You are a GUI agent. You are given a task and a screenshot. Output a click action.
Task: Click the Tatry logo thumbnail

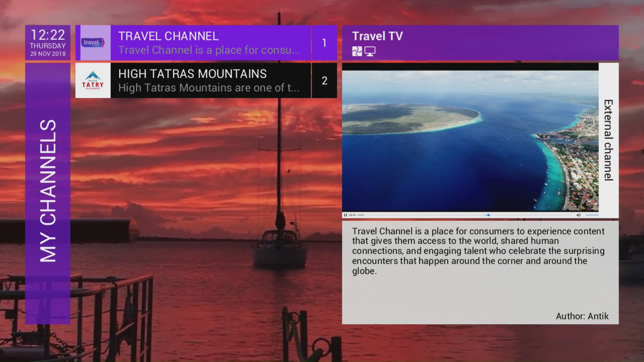(93, 80)
